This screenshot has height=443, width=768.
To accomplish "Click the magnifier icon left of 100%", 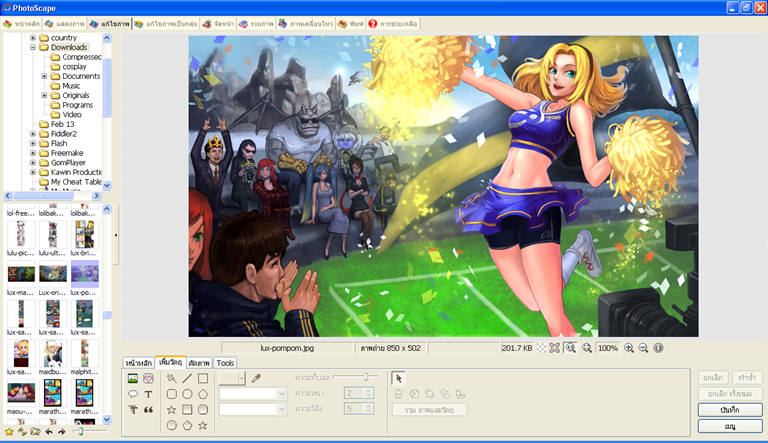I will point(587,348).
